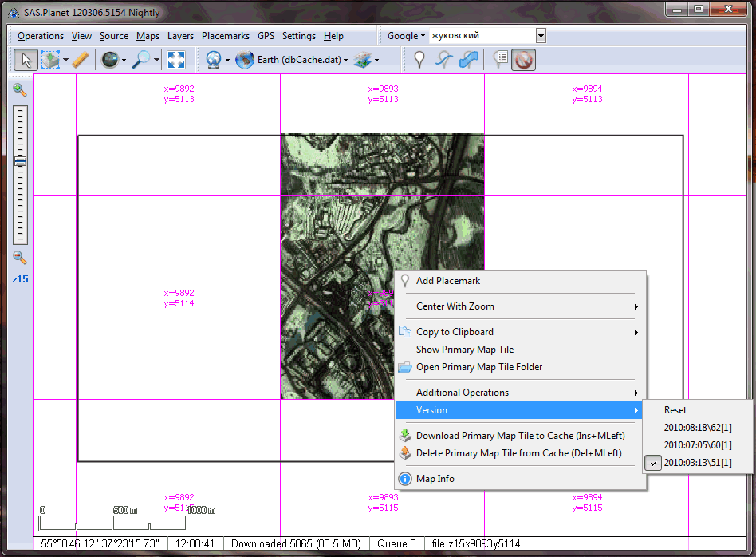Click Reset in the Version submenu

675,410
